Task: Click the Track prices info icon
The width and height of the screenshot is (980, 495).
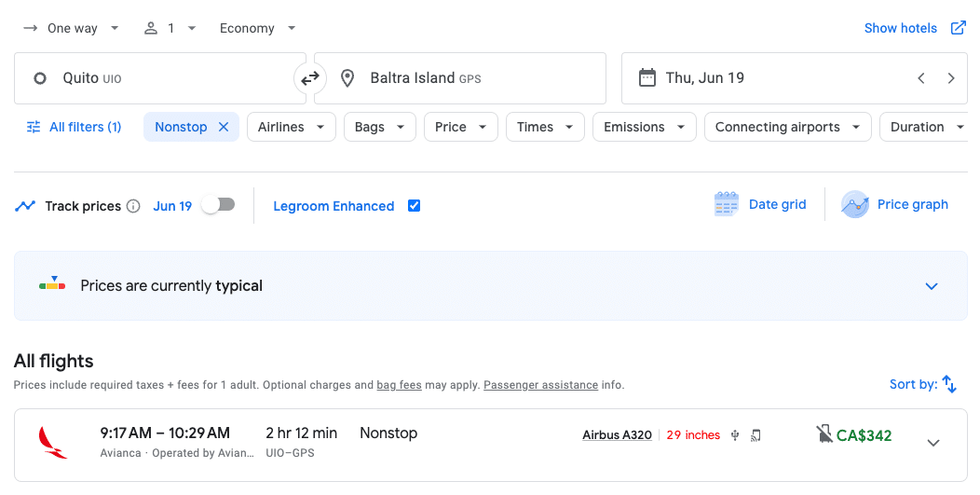Action: click(x=133, y=206)
